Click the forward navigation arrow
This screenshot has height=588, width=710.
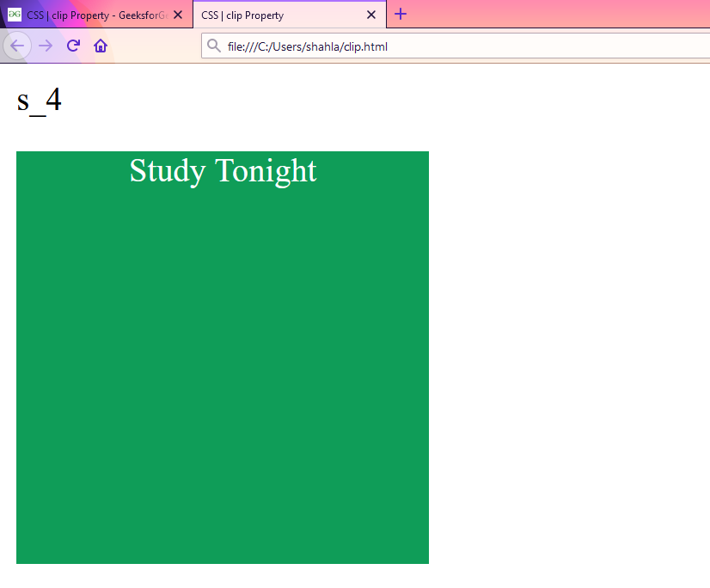pos(45,46)
